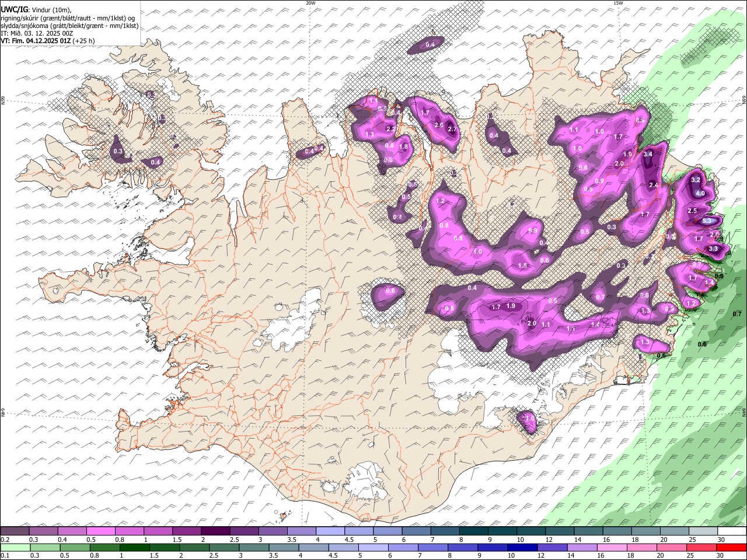Pick the bright pink 0.5–0.8 snow scale swatch
The width and height of the screenshot is (747, 560).
click(x=100, y=531)
